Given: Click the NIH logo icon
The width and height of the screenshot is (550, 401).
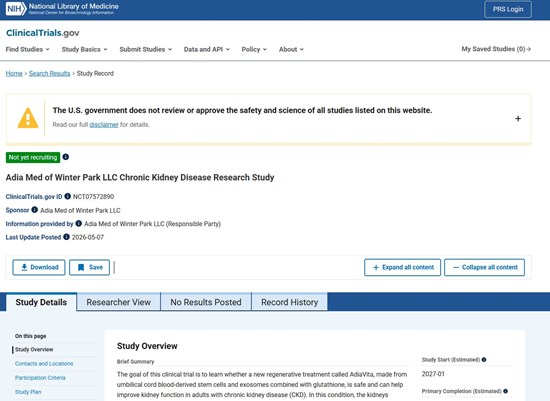Looking at the screenshot, I should (16, 9).
